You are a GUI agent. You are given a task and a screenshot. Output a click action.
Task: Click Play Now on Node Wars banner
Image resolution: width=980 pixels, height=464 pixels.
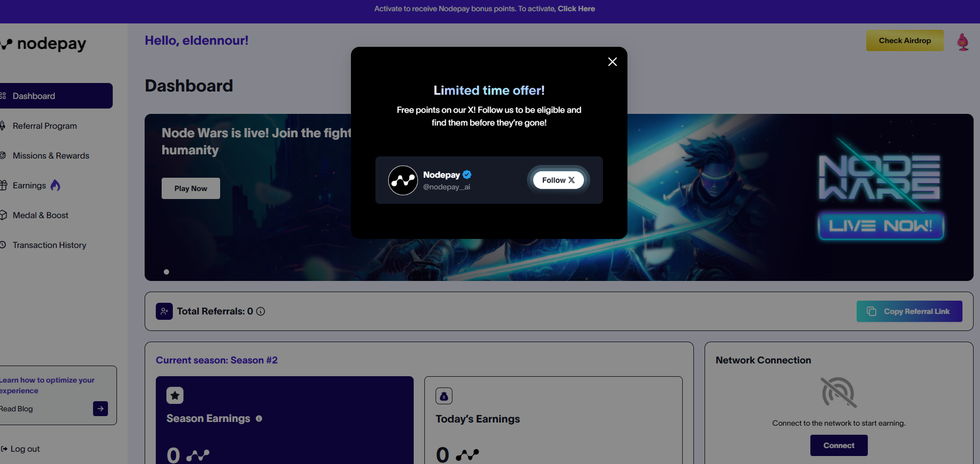[190, 188]
